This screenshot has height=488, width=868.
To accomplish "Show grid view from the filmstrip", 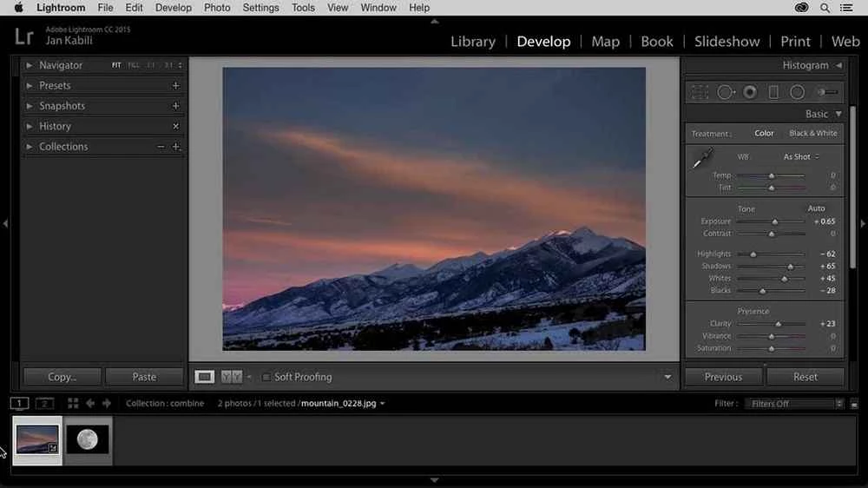I will tap(73, 404).
